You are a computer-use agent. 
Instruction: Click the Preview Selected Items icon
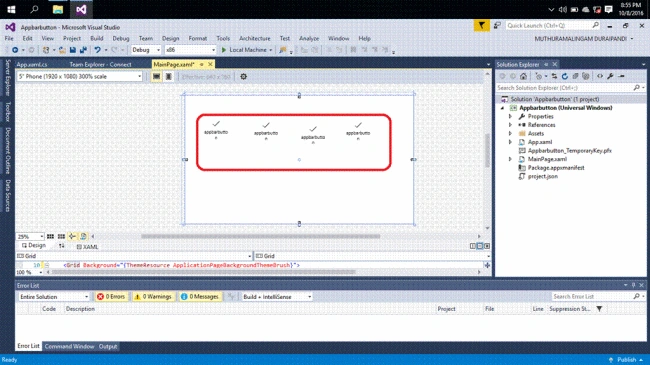pyautogui.click(x=621, y=76)
